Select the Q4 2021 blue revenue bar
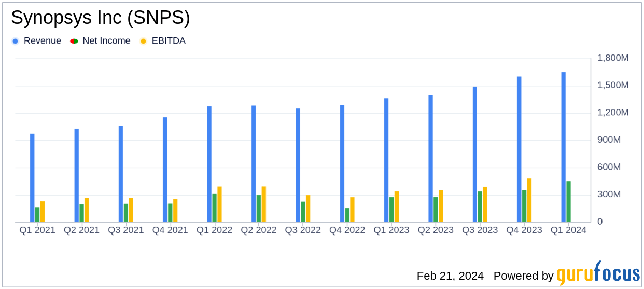644x289 pixels. click(165, 170)
